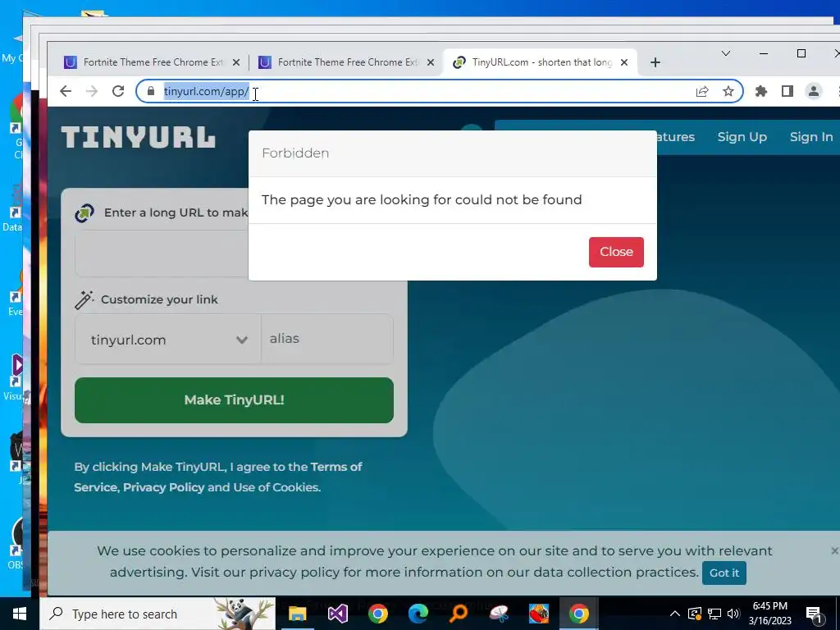Click the alias input field
The width and height of the screenshot is (840, 630).
click(x=326, y=339)
